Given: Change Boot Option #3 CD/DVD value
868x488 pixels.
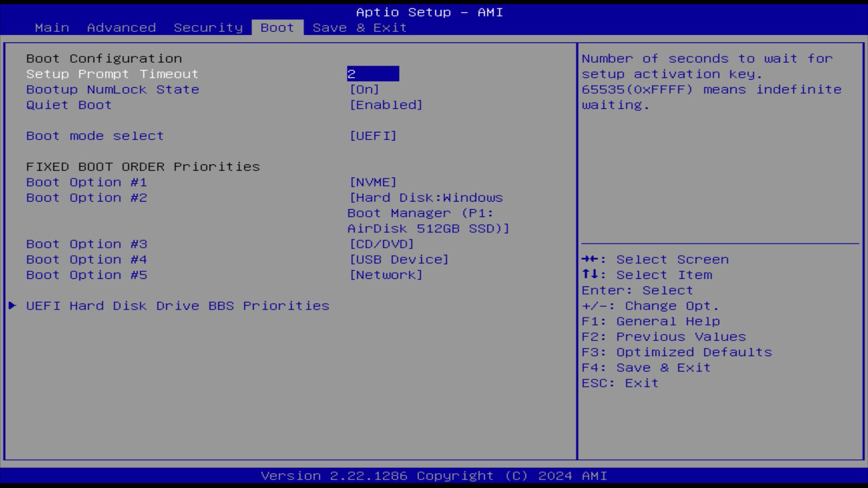Looking at the screenshot, I should click(x=382, y=244).
